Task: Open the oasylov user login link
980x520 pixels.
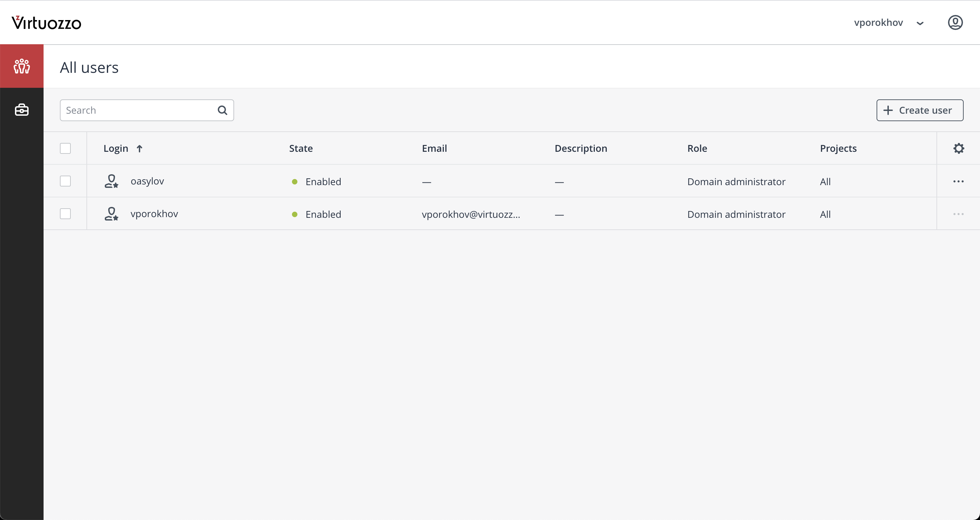Action: tap(147, 181)
